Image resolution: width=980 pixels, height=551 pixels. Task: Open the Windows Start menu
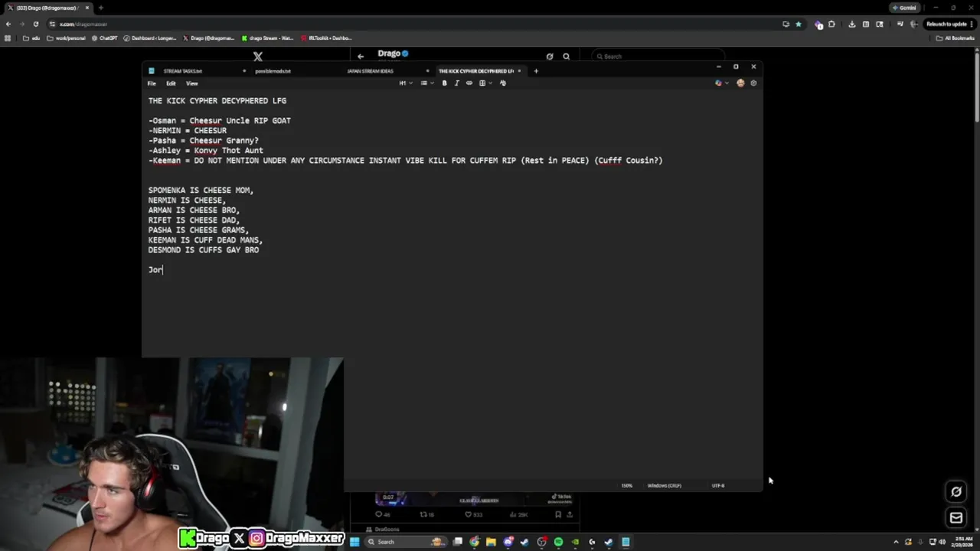(354, 542)
